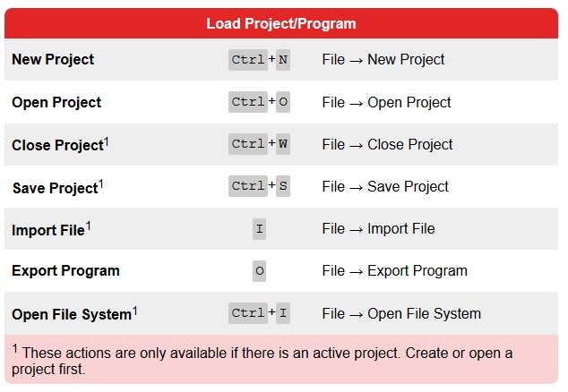This screenshot has height=392, width=568.
Task: Click the "File → Close Project" menu path
Action: tap(387, 144)
